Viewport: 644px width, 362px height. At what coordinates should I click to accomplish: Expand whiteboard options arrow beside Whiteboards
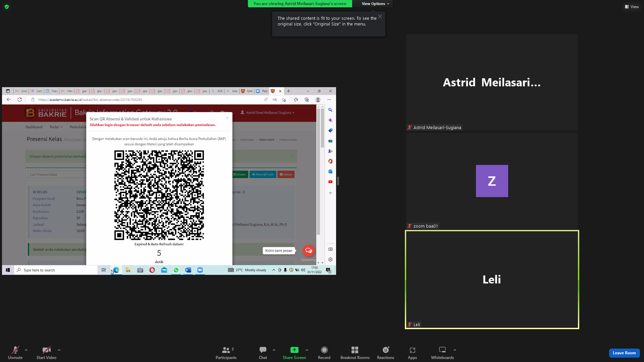pos(455,350)
